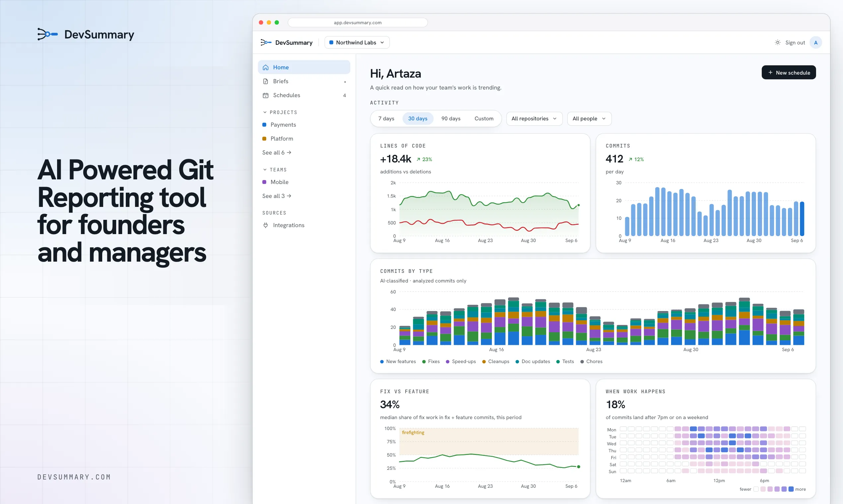The image size is (843, 504).
Task: Click the '+18.4k' lines of code value
Action: [x=396, y=158]
